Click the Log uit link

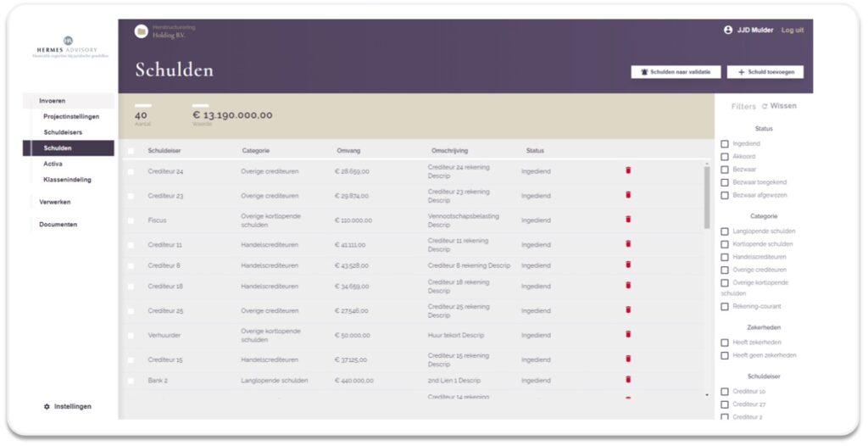click(x=793, y=30)
